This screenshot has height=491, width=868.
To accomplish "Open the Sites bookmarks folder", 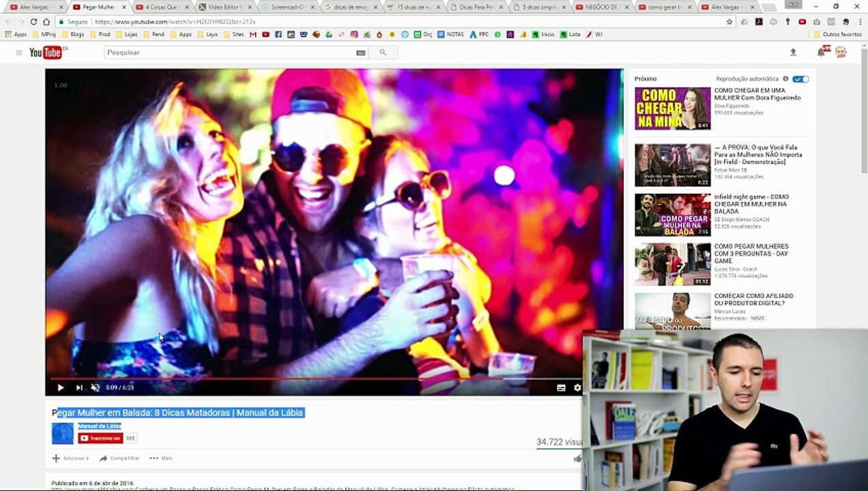I will tap(234, 34).
